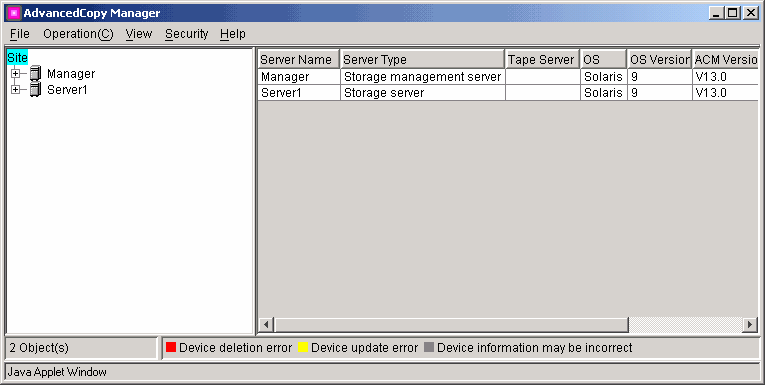Viewport: 765px width, 385px height.
Task: Open the View menu
Action: pyautogui.click(x=139, y=34)
